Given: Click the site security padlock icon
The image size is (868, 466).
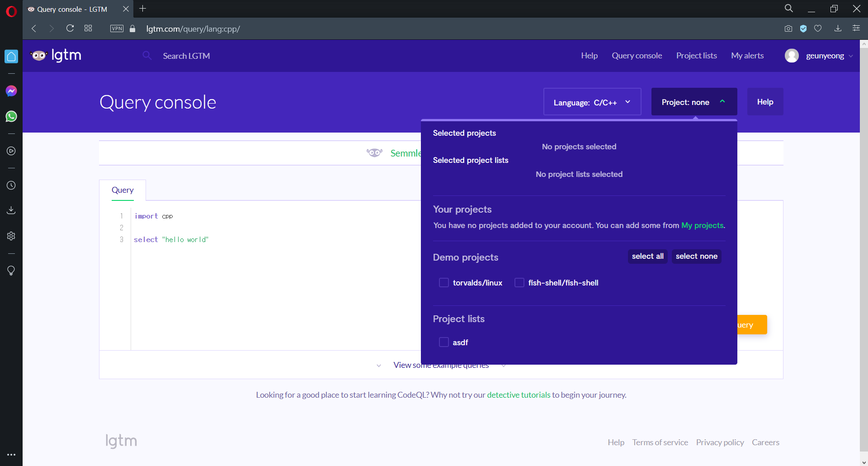Looking at the screenshot, I should click(132, 29).
